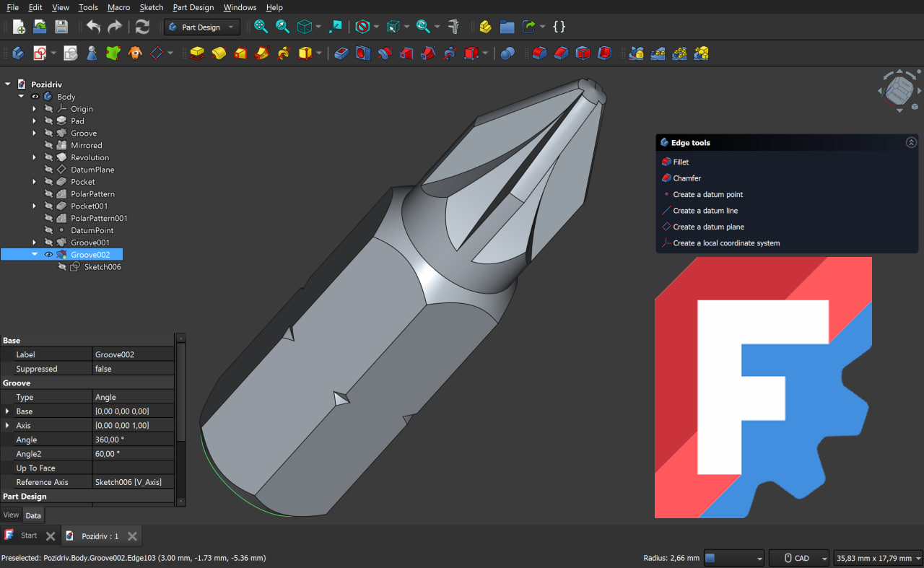The width and height of the screenshot is (924, 568).
Task: Switch to the Data tab below the tree
Action: pos(33,515)
